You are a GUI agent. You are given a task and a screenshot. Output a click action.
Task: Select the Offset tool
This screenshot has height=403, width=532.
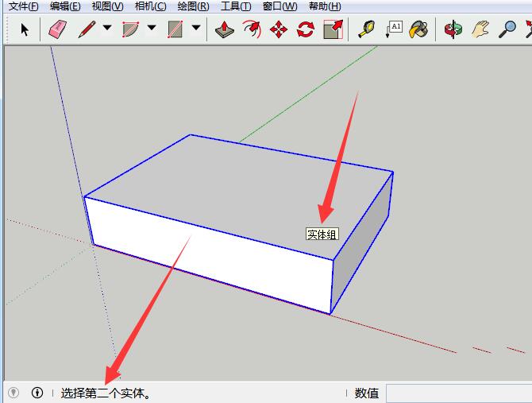[252, 29]
